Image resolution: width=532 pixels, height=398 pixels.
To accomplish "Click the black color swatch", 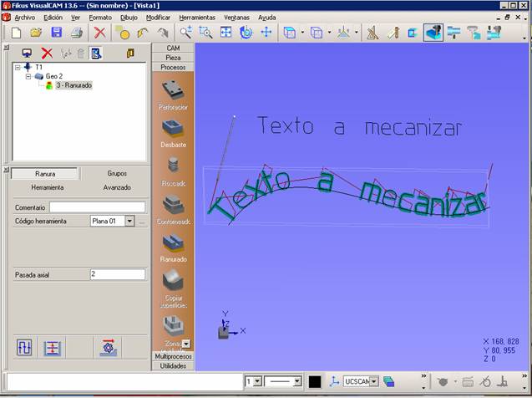I will pyautogui.click(x=315, y=381).
